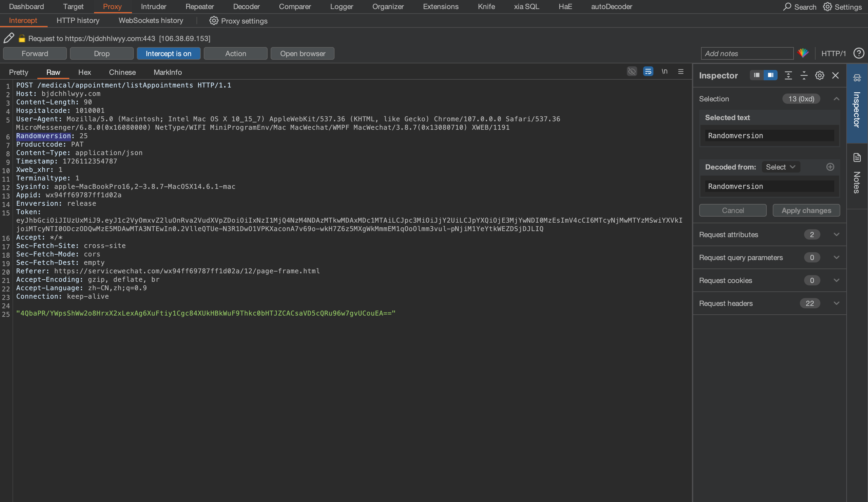Open the Organizer tab

coord(388,7)
